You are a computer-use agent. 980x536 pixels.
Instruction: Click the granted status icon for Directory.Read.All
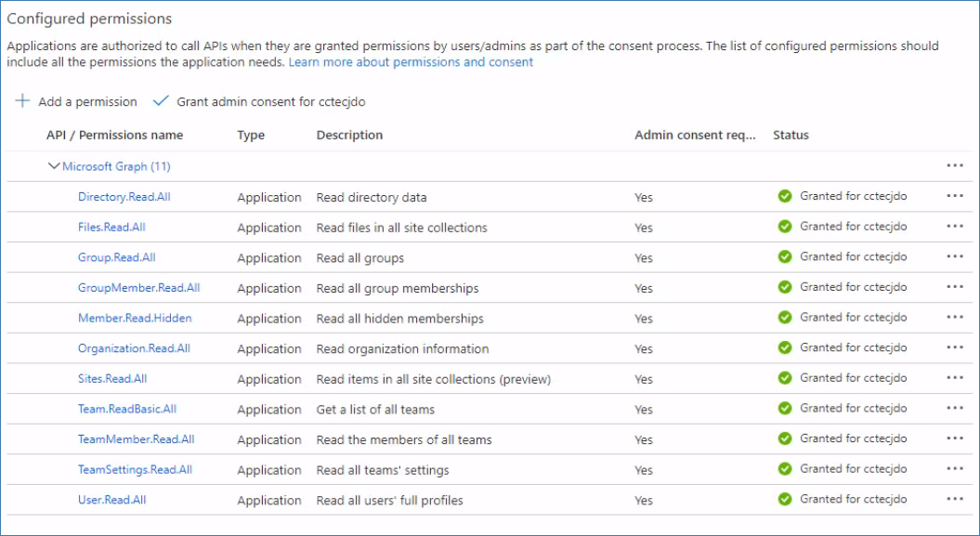(785, 196)
